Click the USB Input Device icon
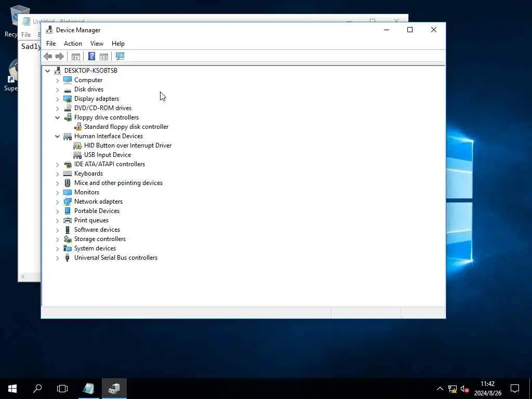The height and width of the screenshot is (399, 532). coord(78,155)
